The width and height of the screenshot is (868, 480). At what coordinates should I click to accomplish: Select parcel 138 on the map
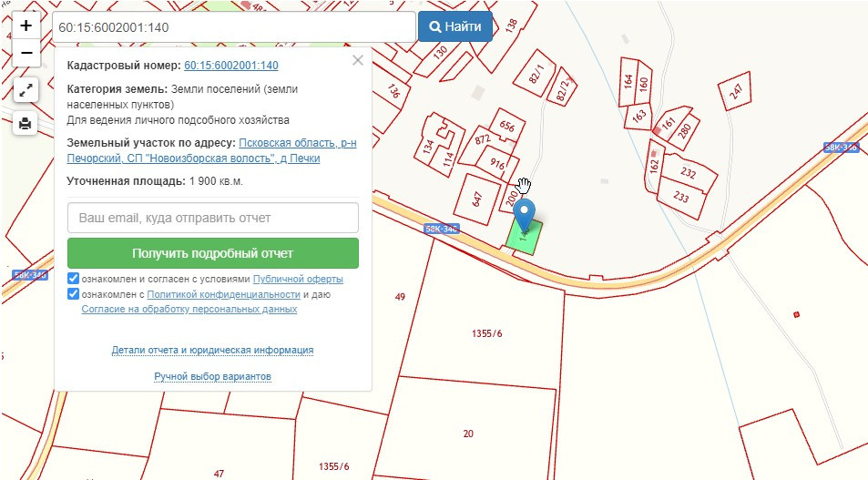510,25
